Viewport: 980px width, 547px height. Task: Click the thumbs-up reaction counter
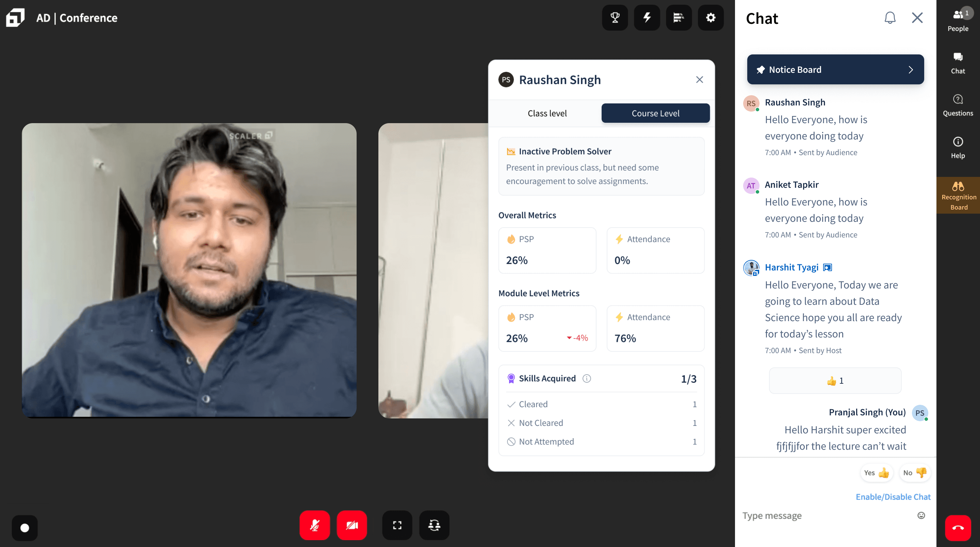[x=835, y=381]
